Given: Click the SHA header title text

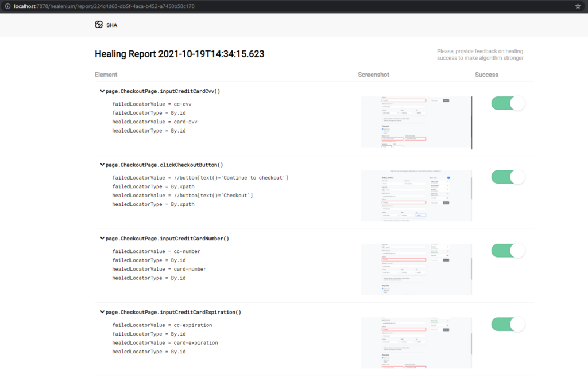Looking at the screenshot, I should [x=111, y=25].
